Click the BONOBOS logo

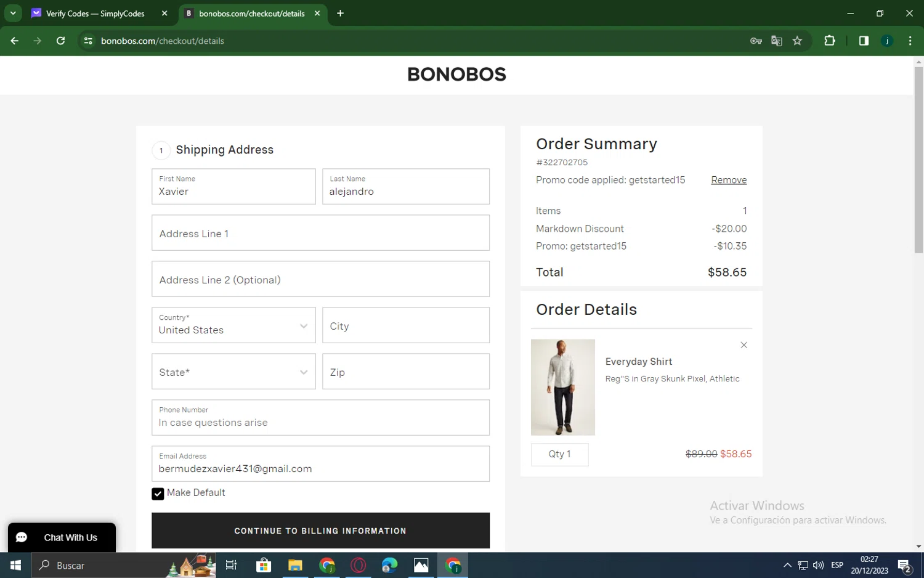click(456, 75)
